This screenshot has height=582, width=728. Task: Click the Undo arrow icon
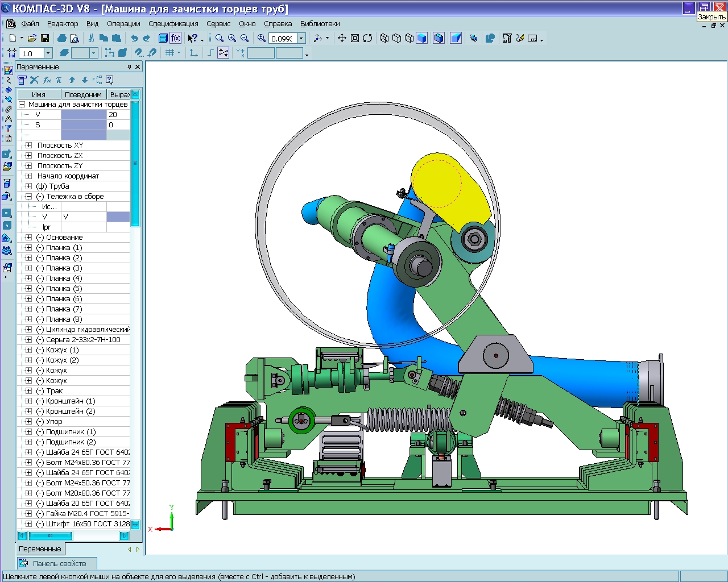click(134, 38)
